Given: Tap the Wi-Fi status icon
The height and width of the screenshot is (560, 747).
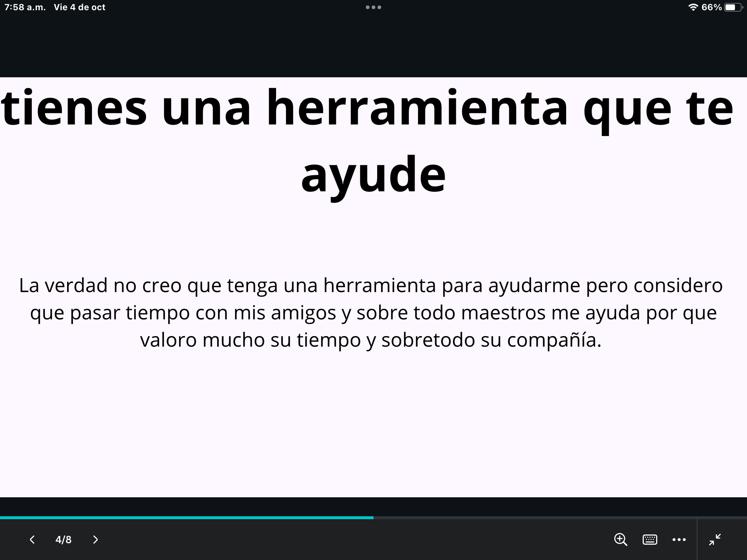Looking at the screenshot, I should pos(693,7).
